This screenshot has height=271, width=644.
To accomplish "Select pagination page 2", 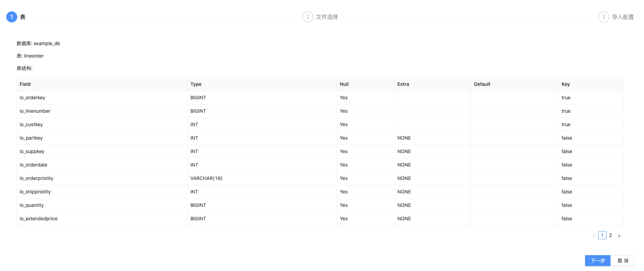I will pos(611,235).
